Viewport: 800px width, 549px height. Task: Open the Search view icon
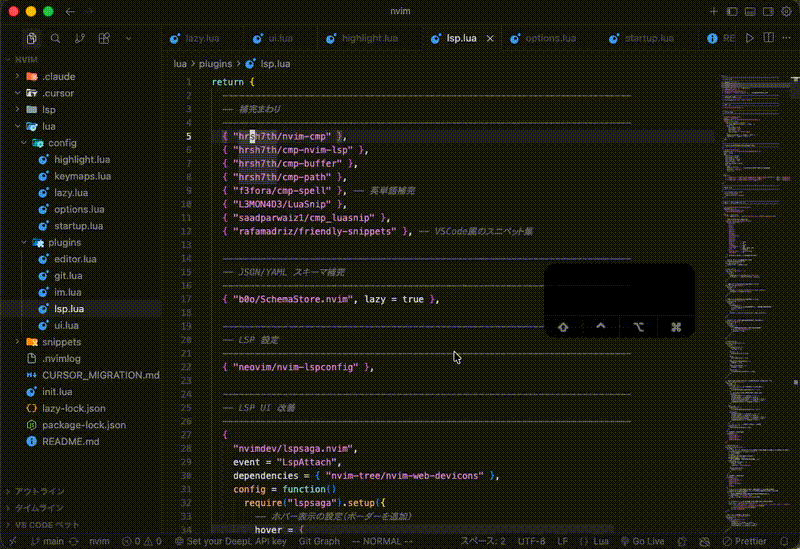[x=56, y=38]
